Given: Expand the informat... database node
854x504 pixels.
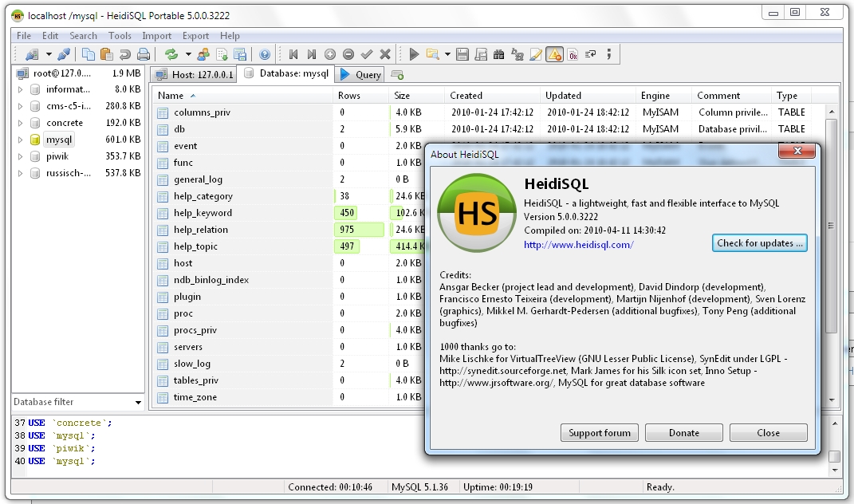Looking at the screenshot, I should pos(20,89).
